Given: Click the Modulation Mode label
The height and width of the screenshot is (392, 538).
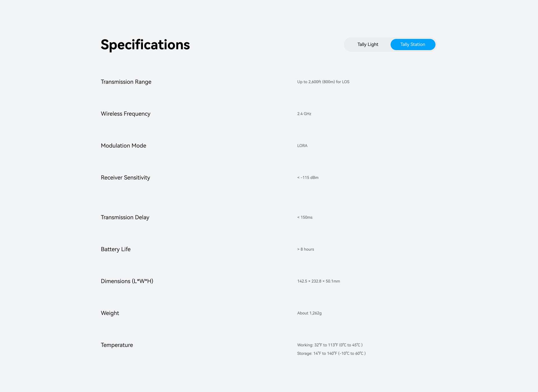Looking at the screenshot, I should click(123, 146).
